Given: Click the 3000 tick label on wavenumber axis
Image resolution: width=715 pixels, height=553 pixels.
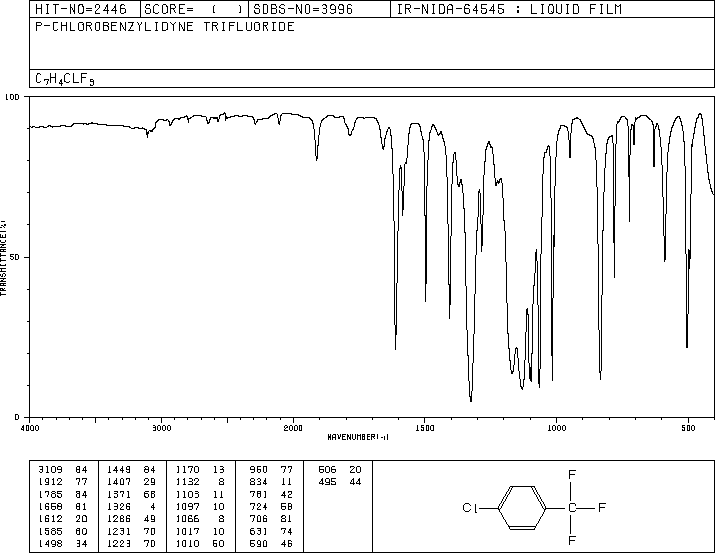Looking at the screenshot, I should (x=161, y=428).
